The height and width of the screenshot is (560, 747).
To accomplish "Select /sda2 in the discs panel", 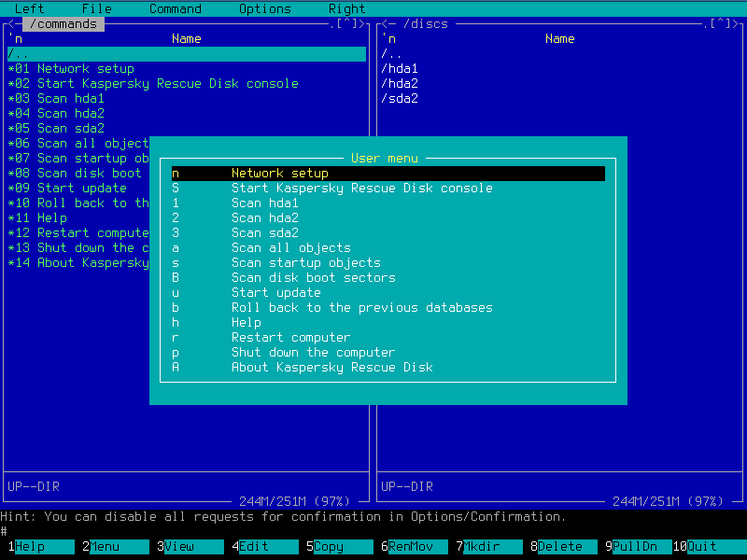I will [x=400, y=99].
